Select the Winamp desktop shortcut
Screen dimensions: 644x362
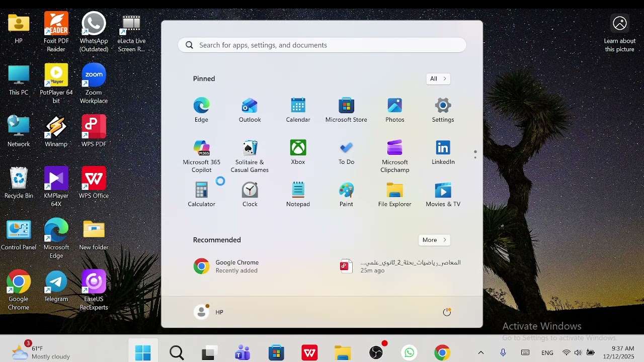coord(56,132)
